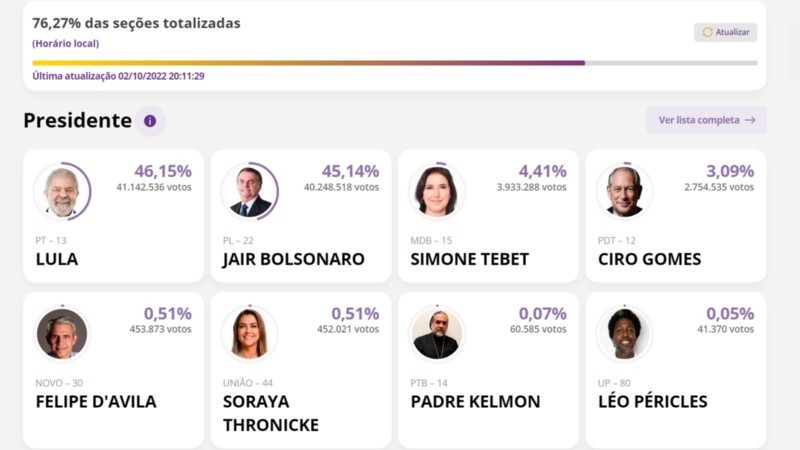Click Felipe D'Avila's photo
The height and width of the screenshot is (450, 800).
click(61, 334)
